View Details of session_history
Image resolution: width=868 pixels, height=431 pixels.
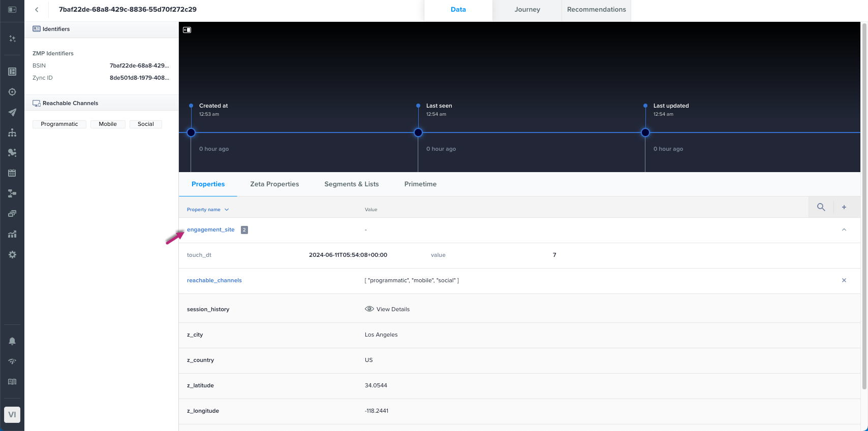click(x=387, y=309)
